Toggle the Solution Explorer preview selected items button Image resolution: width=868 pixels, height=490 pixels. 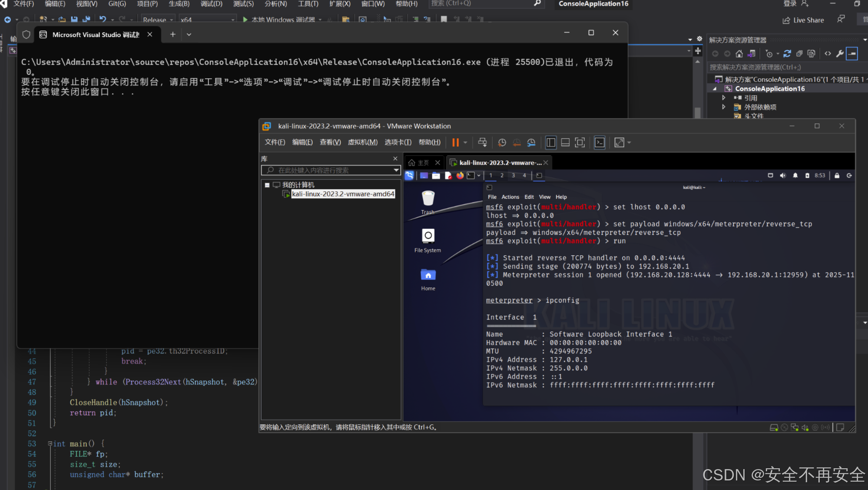[x=852, y=54]
